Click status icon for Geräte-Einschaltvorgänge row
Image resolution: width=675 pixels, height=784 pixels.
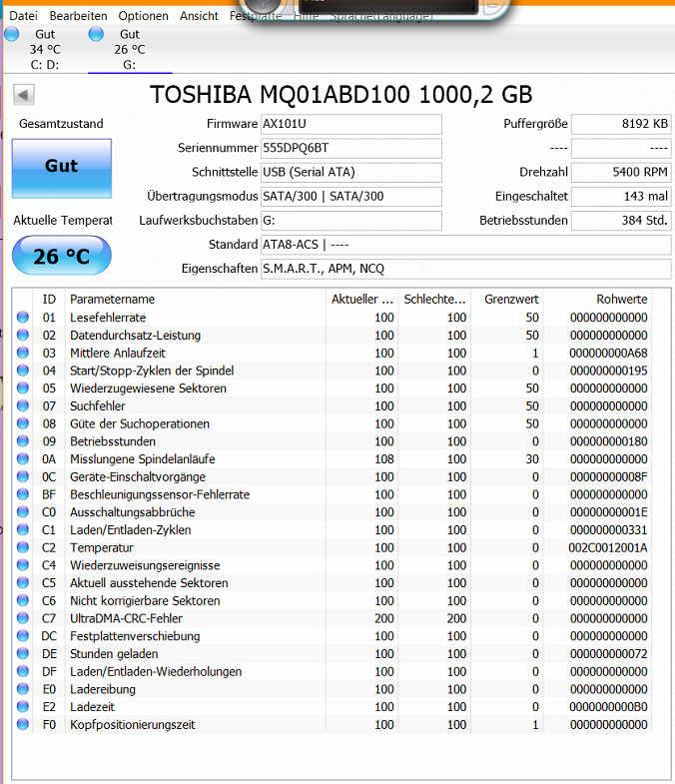pos(23,476)
